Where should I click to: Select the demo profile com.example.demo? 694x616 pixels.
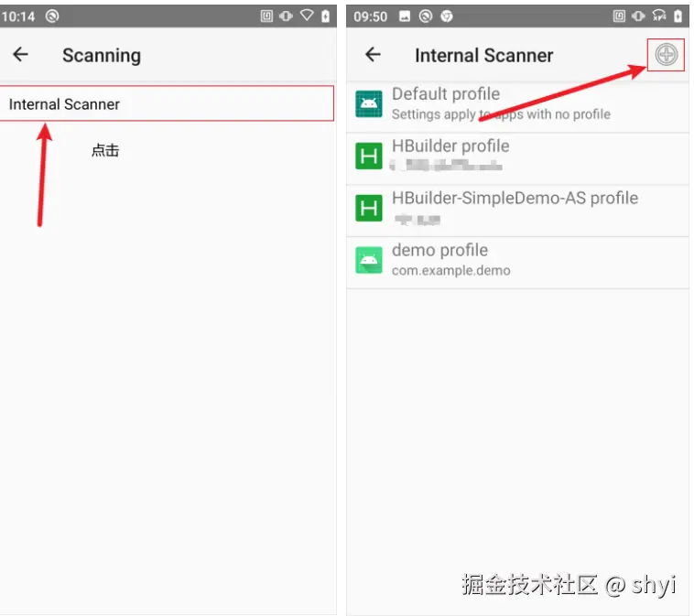point(517,263)
